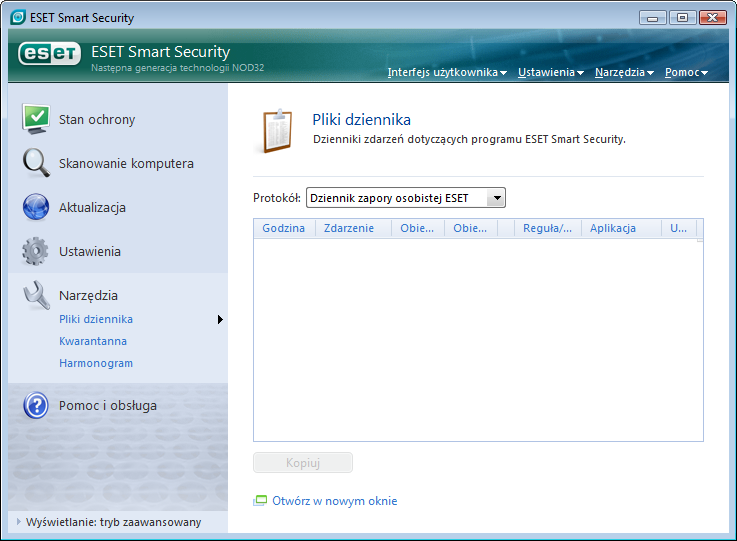Go to Skanowanie komputera
The image size is (737, 541).
click(126, 163)
